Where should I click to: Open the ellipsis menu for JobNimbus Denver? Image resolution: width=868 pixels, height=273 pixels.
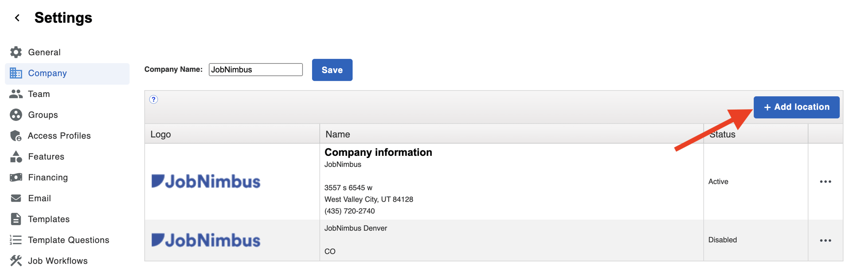click(826, 240)
